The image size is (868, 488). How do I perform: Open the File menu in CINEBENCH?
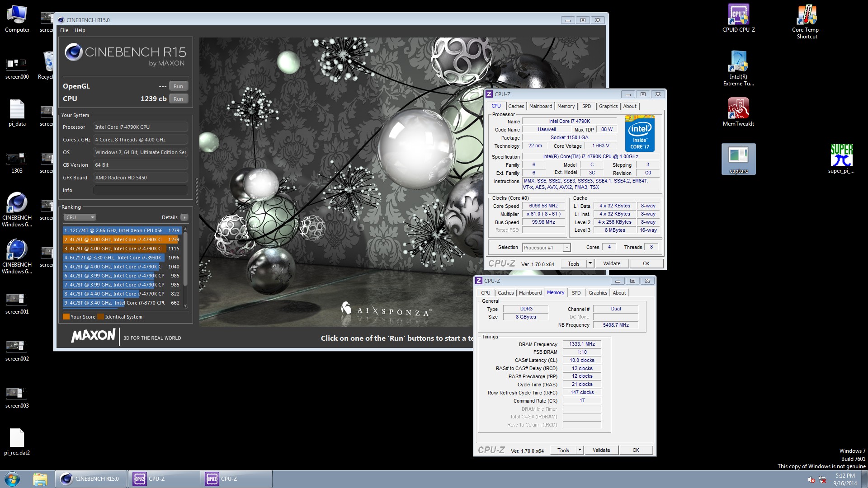pyautogui.click(x=64, y=30)
